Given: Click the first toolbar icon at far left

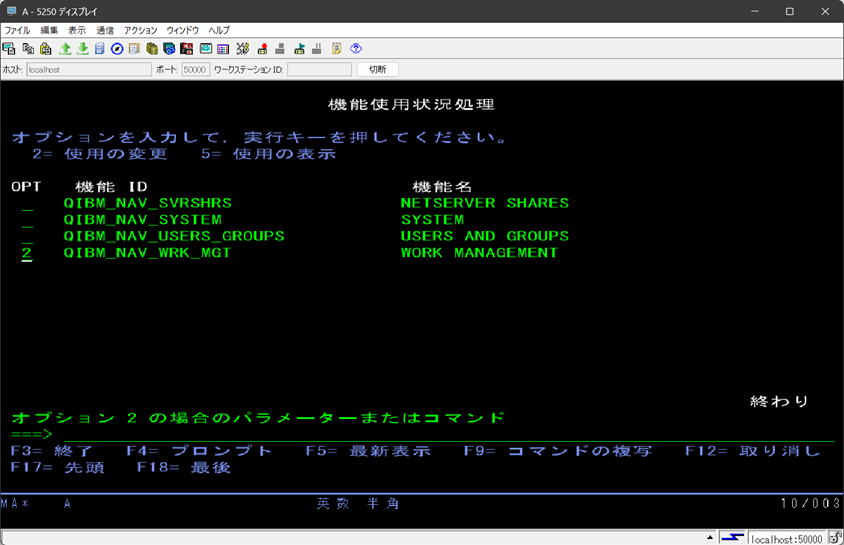Looking at the screenshot, I should pos(9,48).
